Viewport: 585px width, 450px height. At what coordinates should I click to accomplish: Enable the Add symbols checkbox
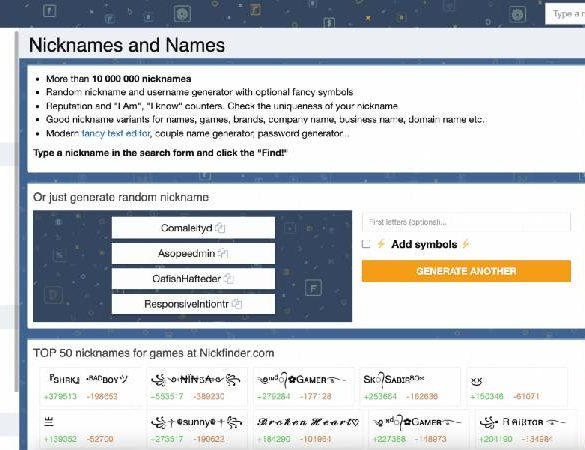[366, 244]
